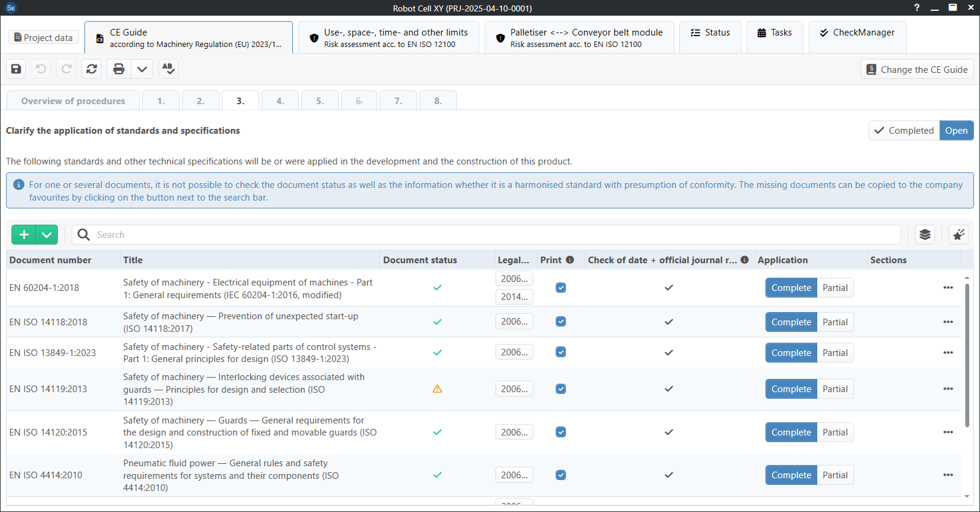The image size is (980, 512).
Task: Open the three-dot menu for EN ISO 14119:2013
Action: point(948,389)
